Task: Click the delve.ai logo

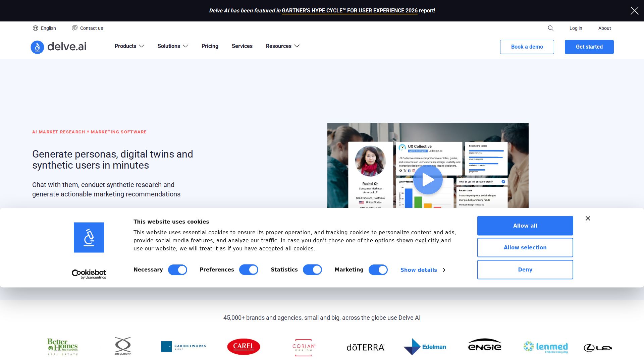Action: pos(59,47)
